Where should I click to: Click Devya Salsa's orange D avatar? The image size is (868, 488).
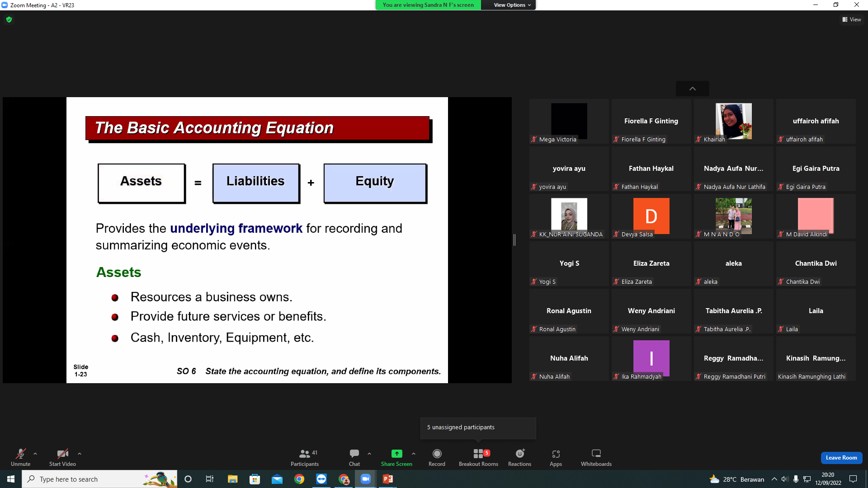pos(651,216)
